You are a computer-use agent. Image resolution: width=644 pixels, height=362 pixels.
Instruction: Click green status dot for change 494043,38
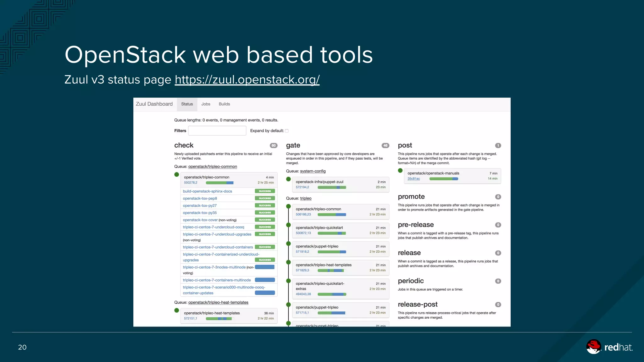click(288, 281)
